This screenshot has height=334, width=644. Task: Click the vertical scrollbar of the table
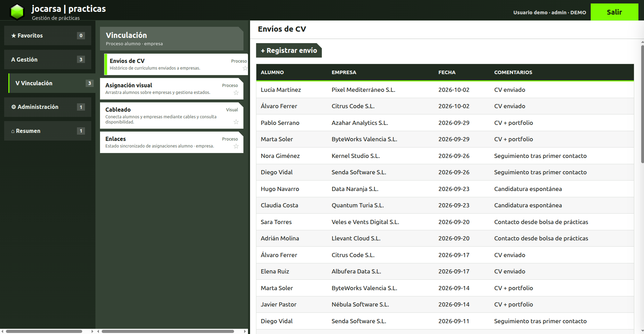(642, 104)
